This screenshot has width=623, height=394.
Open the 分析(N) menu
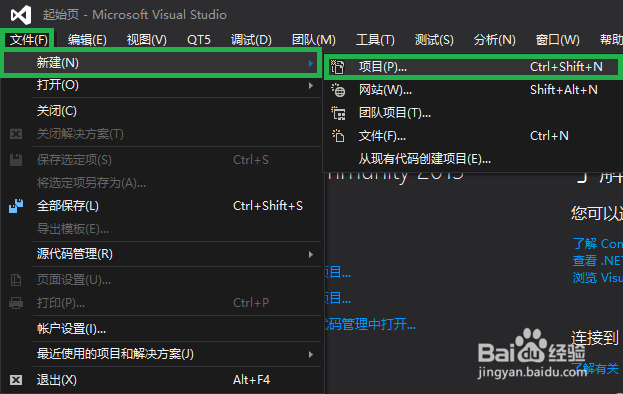click(x=494, y=40)
